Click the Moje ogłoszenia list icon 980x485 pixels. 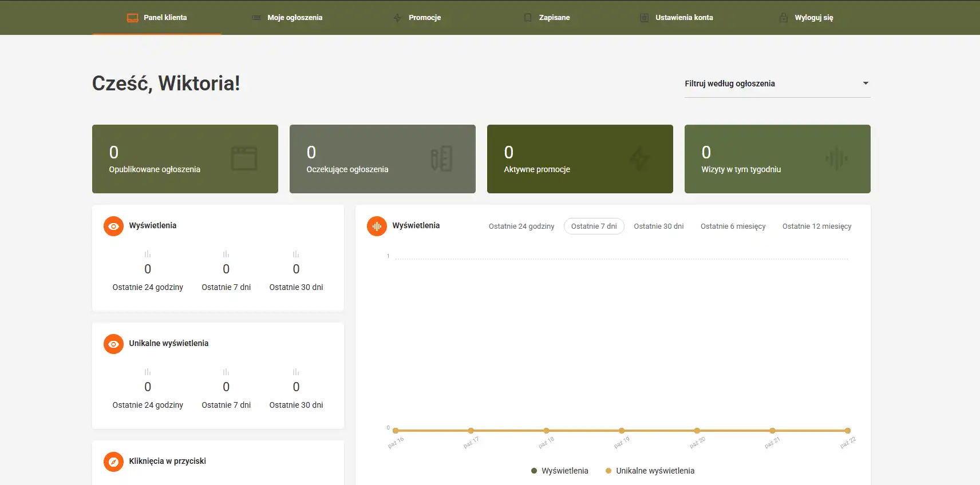(x=256, y=18)
